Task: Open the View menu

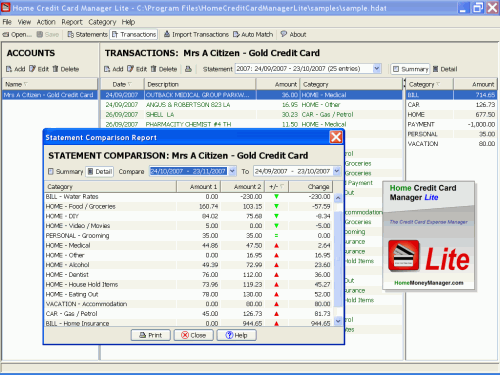Action: (24, 22)
